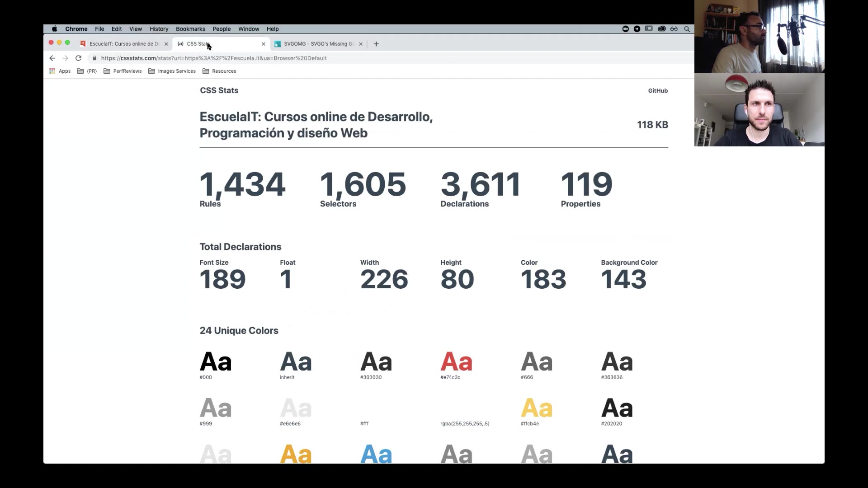
Task: Click the 119 Properties statistic
Action: click(x=587, y=189)
